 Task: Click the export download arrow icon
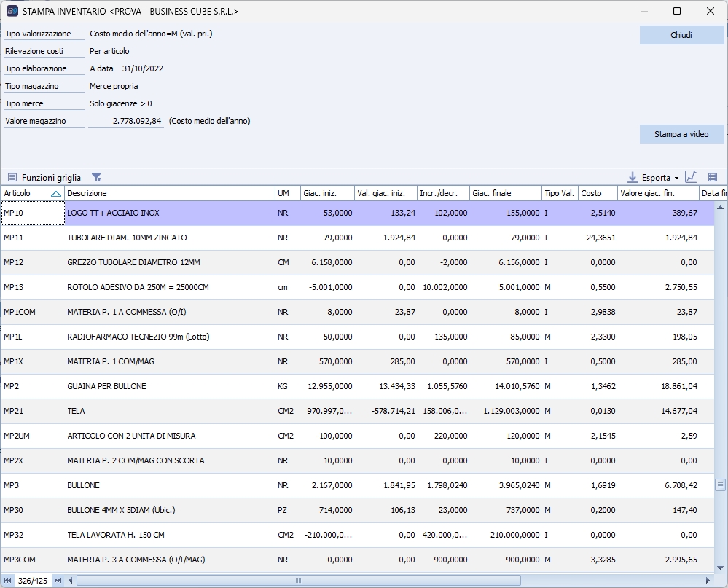point(633,177)
